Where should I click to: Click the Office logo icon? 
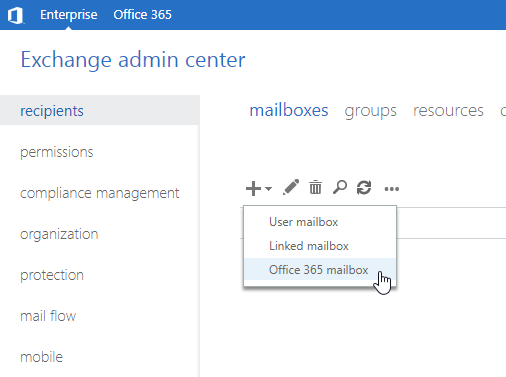[x=15, y=15]
